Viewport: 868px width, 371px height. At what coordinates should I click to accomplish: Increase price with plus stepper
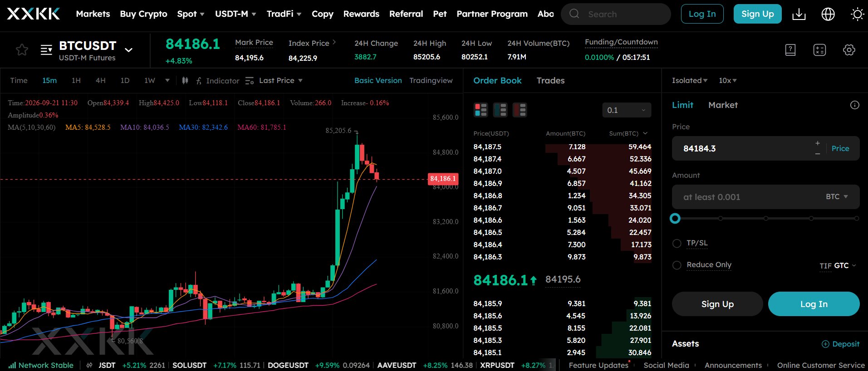point(817,143)
